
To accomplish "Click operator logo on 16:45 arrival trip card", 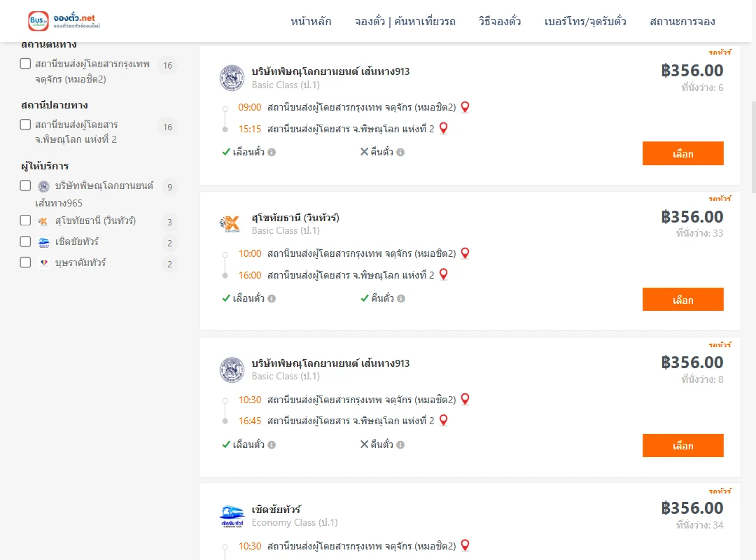I will point(232,370).
